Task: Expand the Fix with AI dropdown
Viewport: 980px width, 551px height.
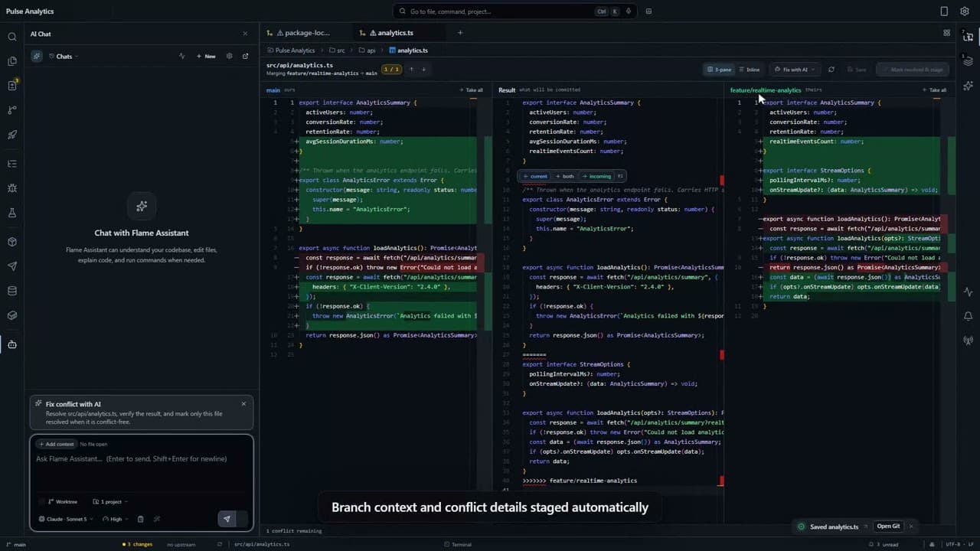Action: pyautogui.click(x=794, y=70)
